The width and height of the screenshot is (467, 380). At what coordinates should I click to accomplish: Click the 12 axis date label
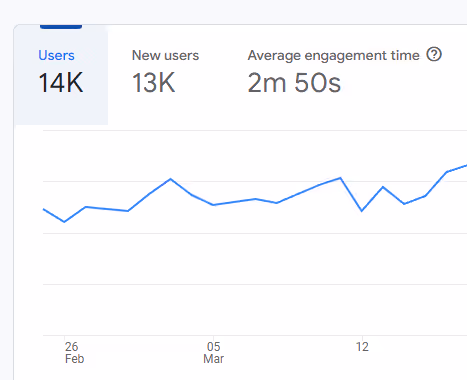tap(362, 347)
